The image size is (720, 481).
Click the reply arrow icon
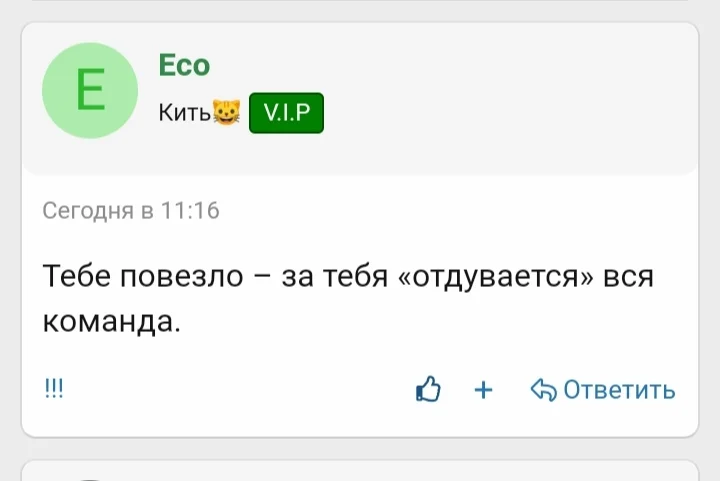(543, 389)
